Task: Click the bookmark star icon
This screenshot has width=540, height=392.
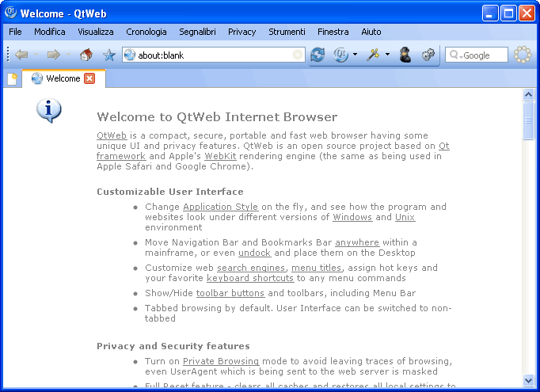Action: (x=109, y=55)
